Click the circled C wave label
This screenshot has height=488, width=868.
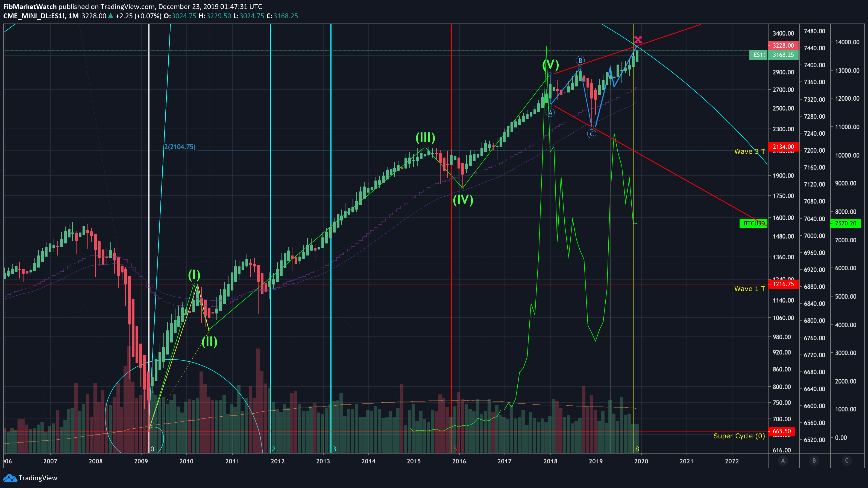[591, 134]
